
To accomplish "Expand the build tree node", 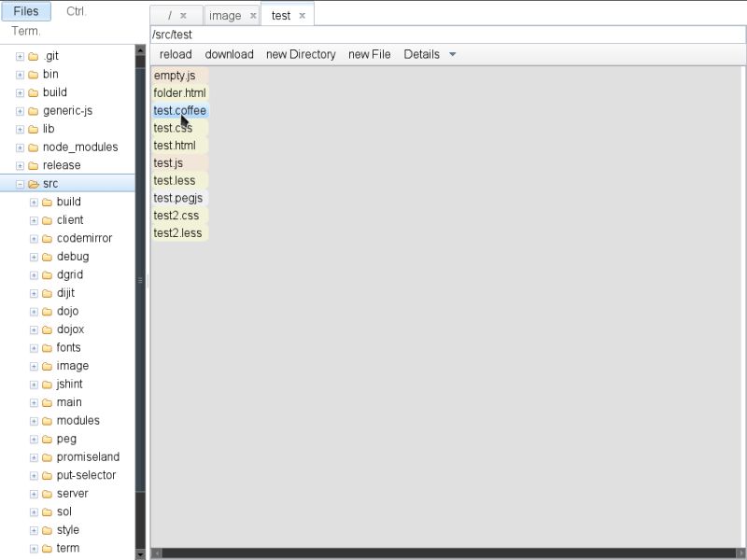I will (x=20, y=91).
